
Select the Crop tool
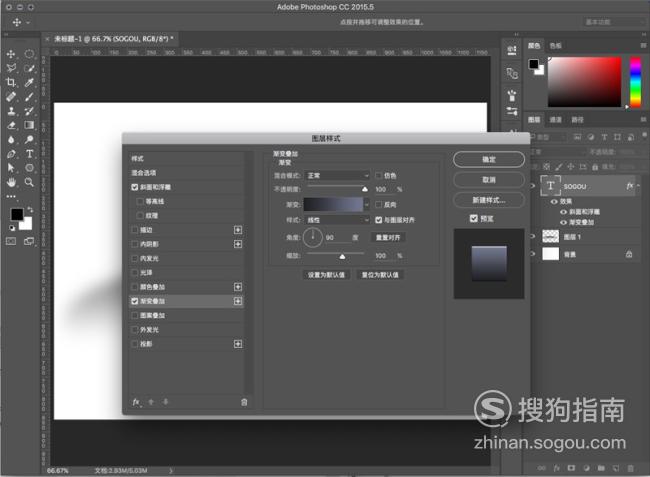11,82
